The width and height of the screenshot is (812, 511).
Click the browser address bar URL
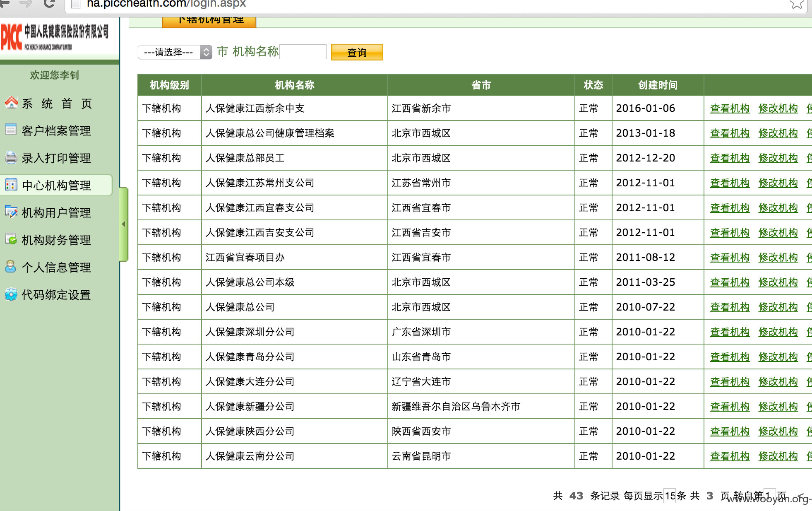166,4
